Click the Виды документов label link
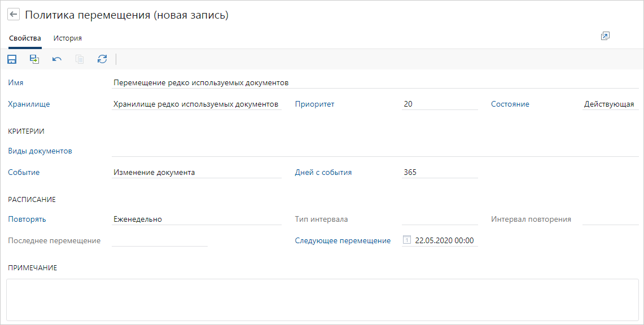Image resolution: width=644 pixels, height=325 pixels. (40, 151)
